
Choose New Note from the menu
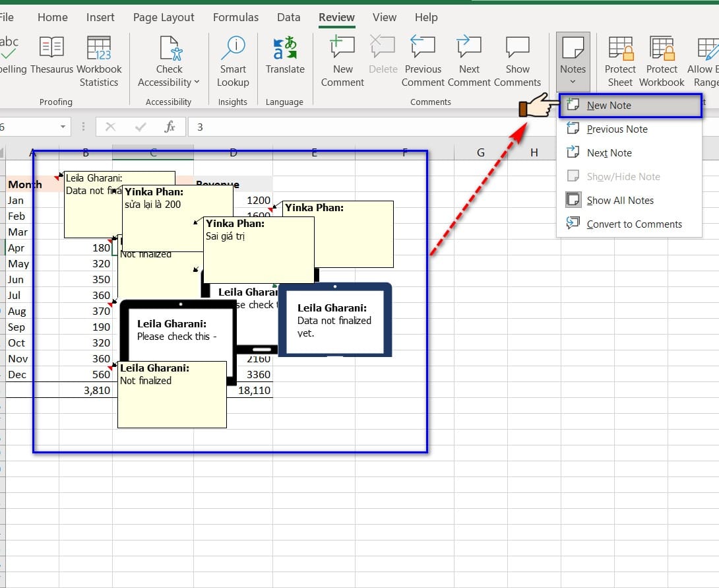pyautogui.click(x=630, y=106)
